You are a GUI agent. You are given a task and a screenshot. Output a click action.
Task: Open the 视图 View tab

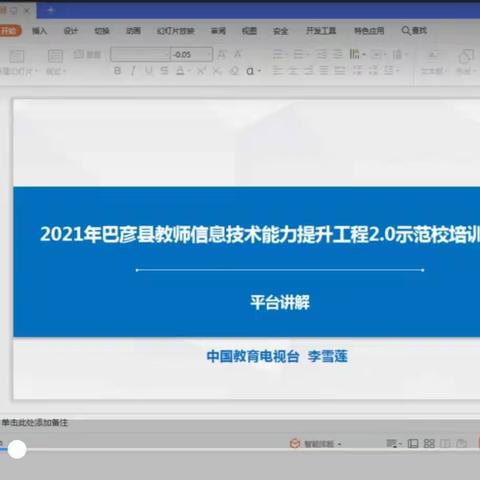coord(249,31)
